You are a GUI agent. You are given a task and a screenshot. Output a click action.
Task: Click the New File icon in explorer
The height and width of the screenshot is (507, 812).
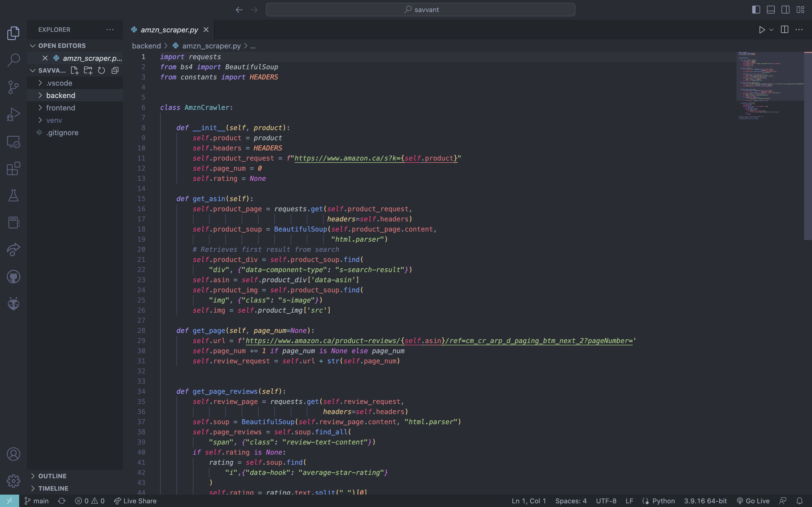point(74,70)
